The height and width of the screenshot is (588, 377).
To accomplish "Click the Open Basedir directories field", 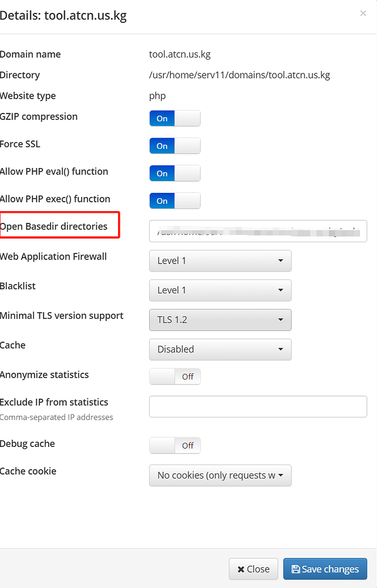I will pyautogui.click(x=258, y=231).
